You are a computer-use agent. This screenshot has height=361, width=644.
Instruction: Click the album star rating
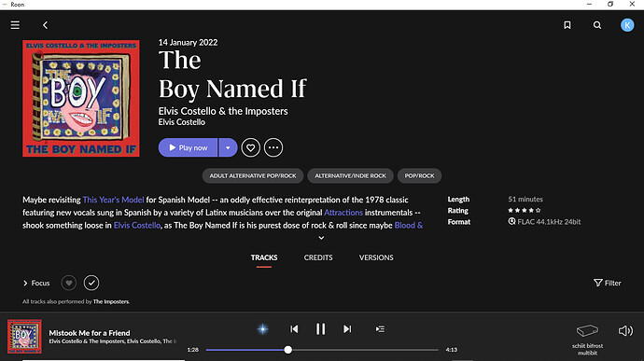pos(525,210)
